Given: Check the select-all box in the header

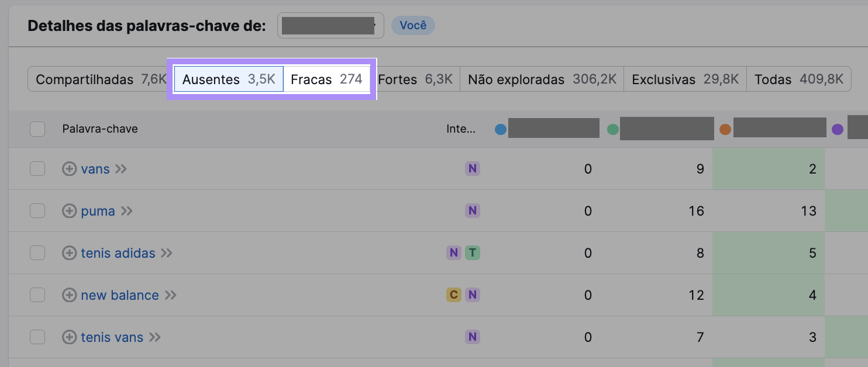Looking at the screenshot, I should (x=37, y=129).
